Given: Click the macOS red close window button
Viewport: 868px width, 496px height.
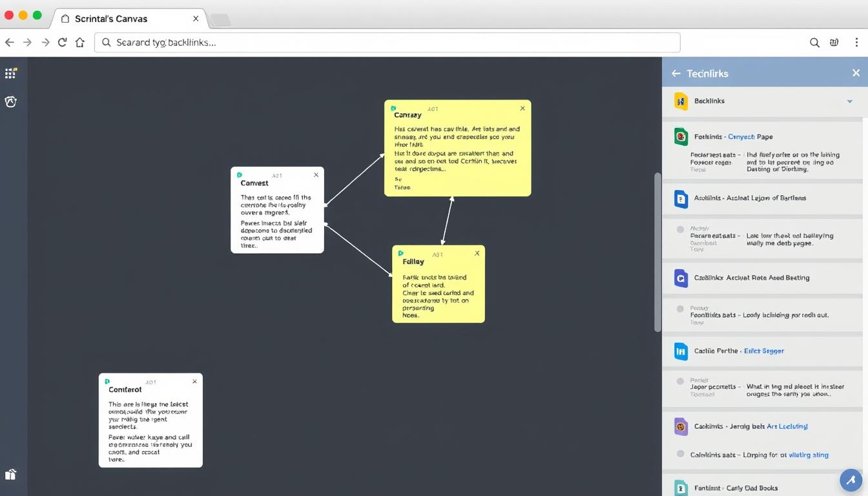Looking at the screenshot, I should [x=9, y=15].
